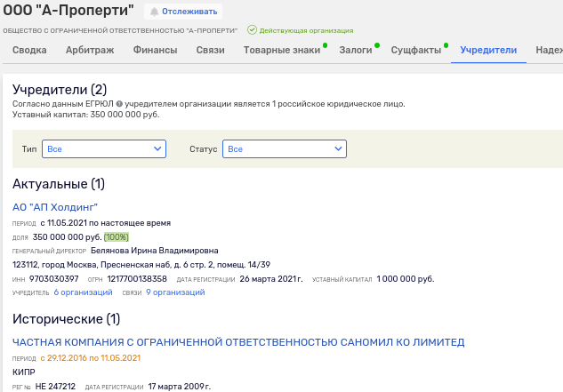Click director name Белянова Ирина Владимировна
The width and height of the screenshot is (563, 392).
[x=155, y=251]
